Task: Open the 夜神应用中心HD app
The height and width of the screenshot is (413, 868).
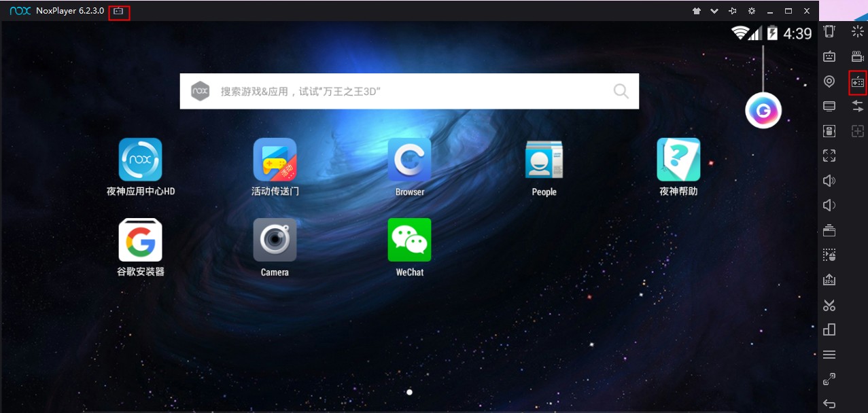Action: pyautogui.click(x=141, y=160)
